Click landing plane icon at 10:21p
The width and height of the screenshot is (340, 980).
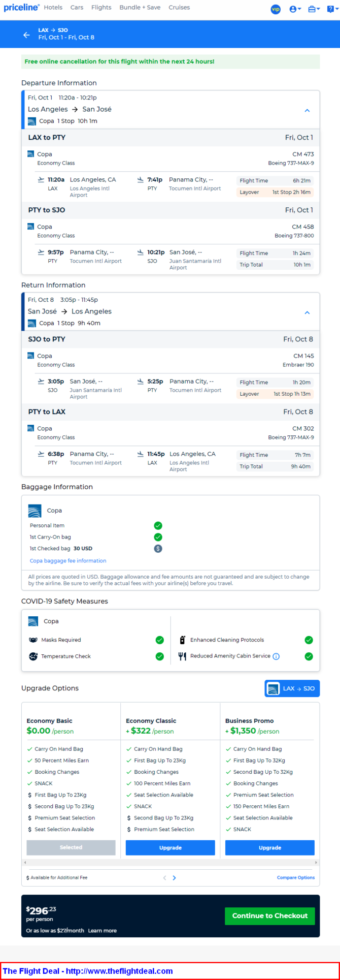(141, 252)
